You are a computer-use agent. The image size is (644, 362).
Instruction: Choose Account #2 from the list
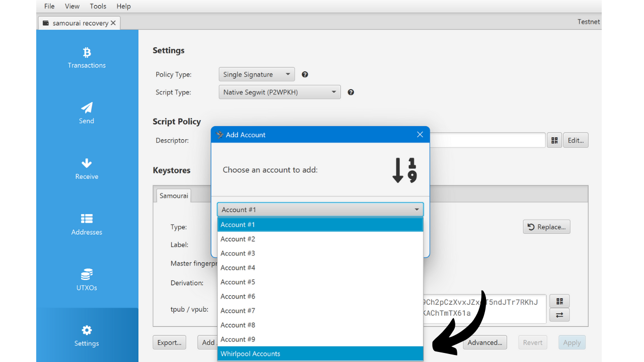[320, 239]
